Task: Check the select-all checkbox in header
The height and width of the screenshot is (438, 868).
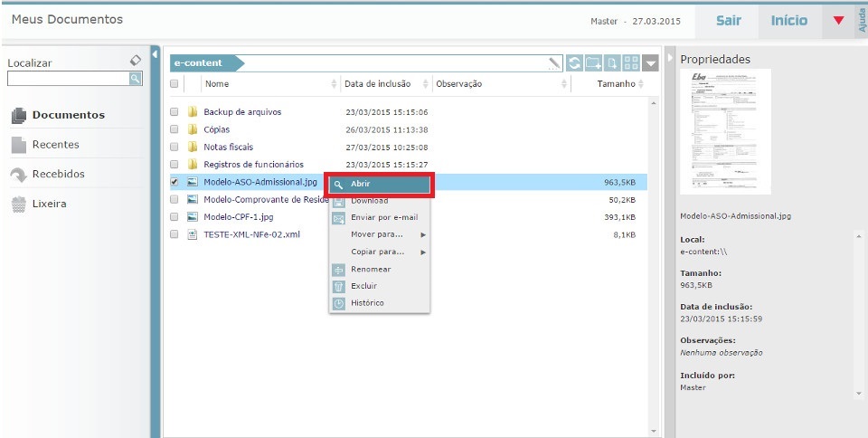Action: [175, 84]
